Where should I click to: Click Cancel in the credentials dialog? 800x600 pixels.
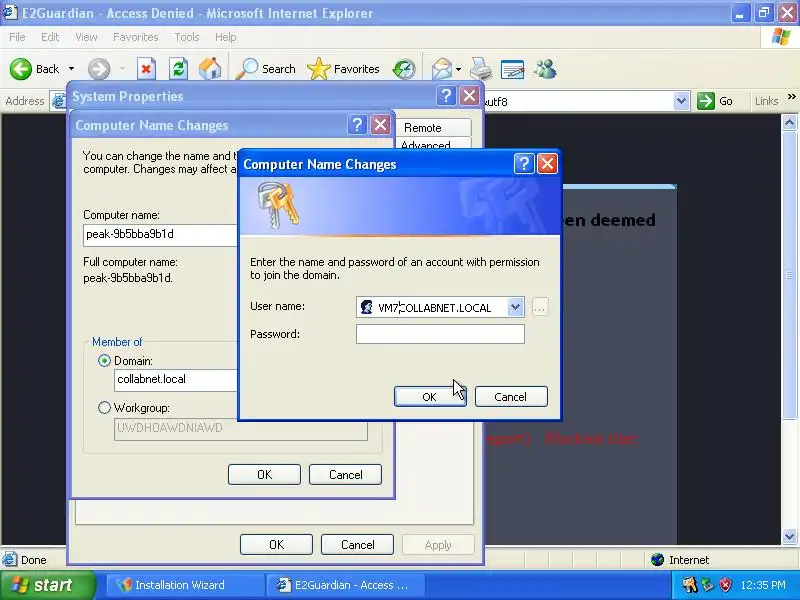pos(511,396)
